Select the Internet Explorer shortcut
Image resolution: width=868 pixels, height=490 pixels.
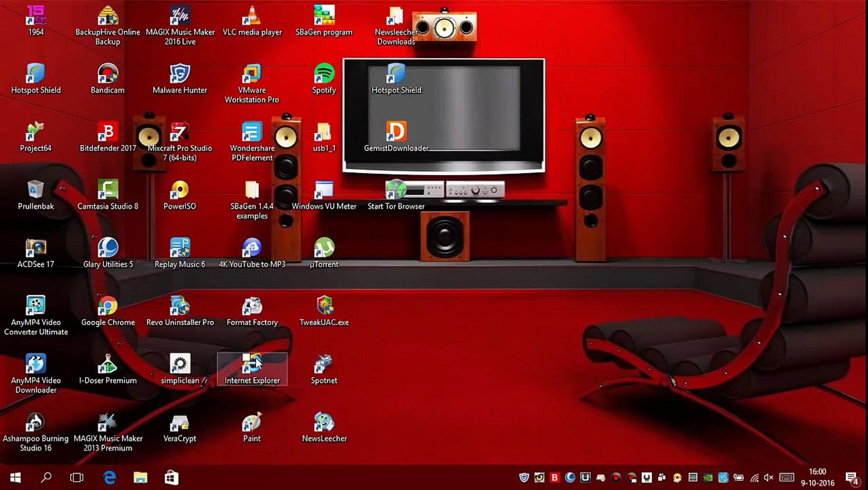pyautogui.click(x=252, y=365)
